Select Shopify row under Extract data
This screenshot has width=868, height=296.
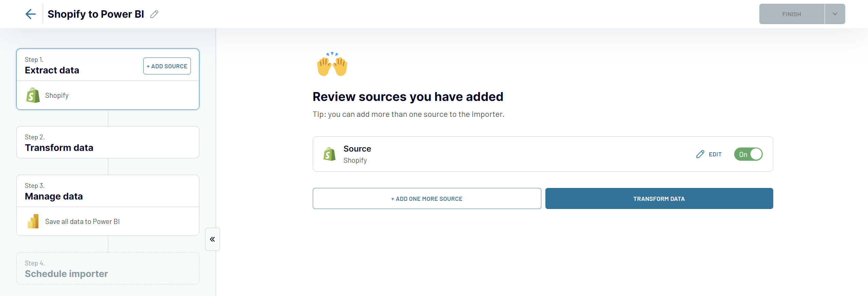[108, 95]
